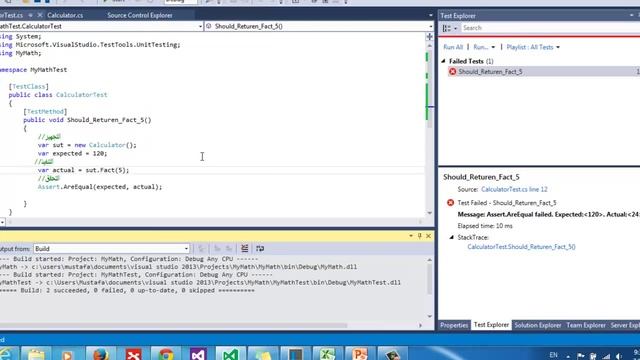
Task: Toggle auto-hide pin on the Output window
Action: click(x=420, y=236)
